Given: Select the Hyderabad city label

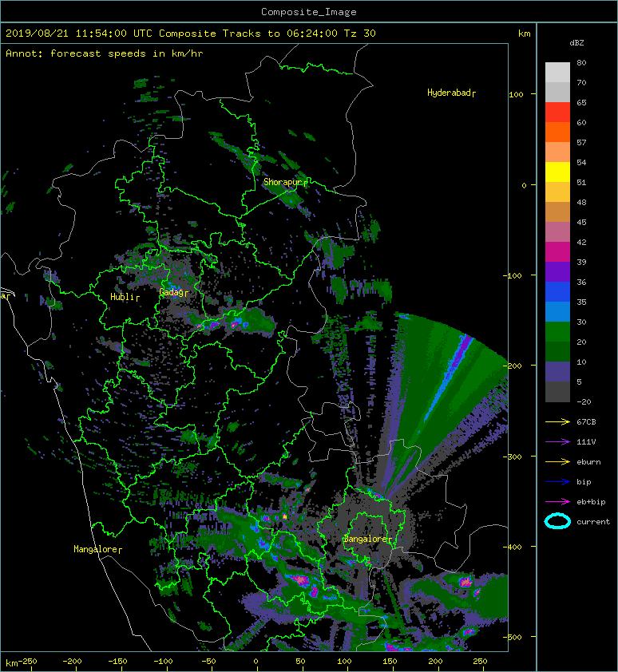Looking at the screenshot, I should 449,93.
